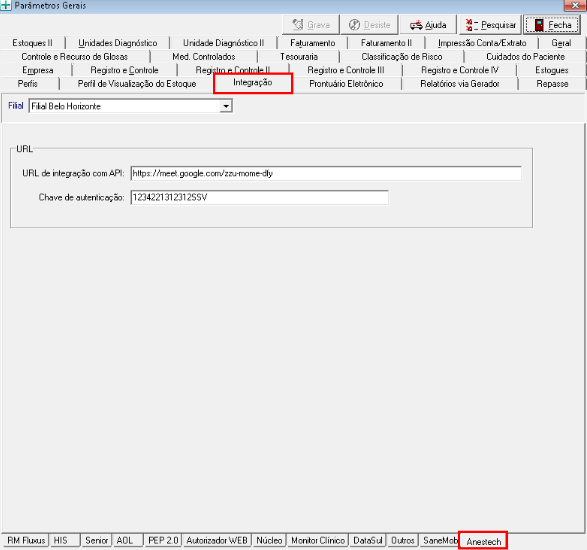587x550 pixels.
Task: Click the Desiste cancel button
Action: pyautogui.click(x=369, y=25)
